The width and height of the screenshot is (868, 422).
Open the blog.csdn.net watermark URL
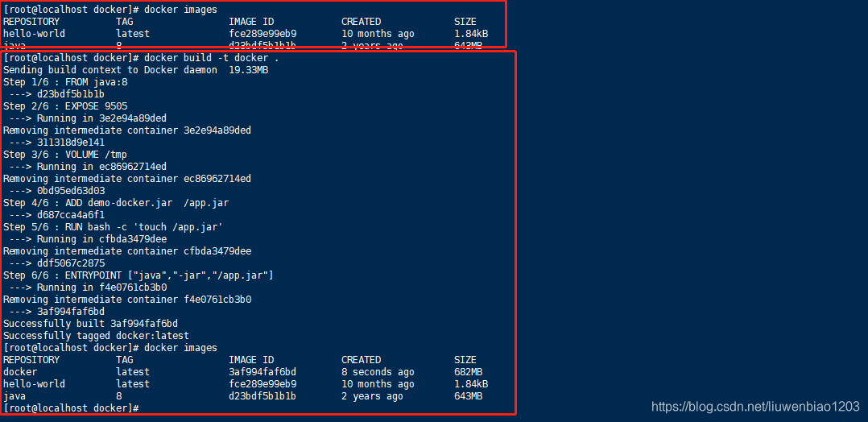[x=755, y=407]
